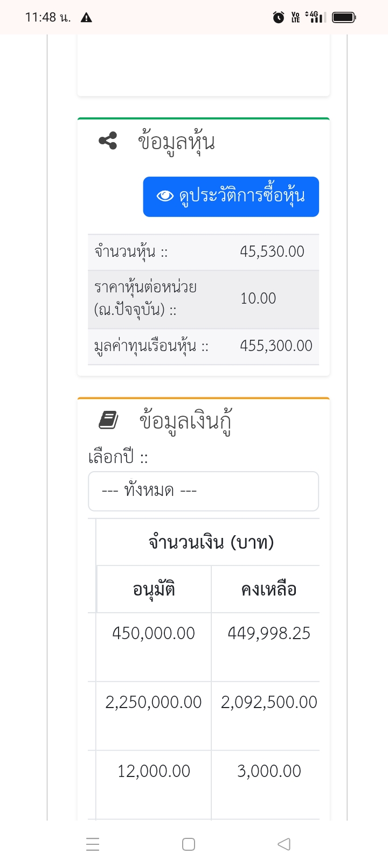Select the 450,000.00 approved loan cell
Image resolution: width=388 pixels, height=868 pixels.
[154, 633]
